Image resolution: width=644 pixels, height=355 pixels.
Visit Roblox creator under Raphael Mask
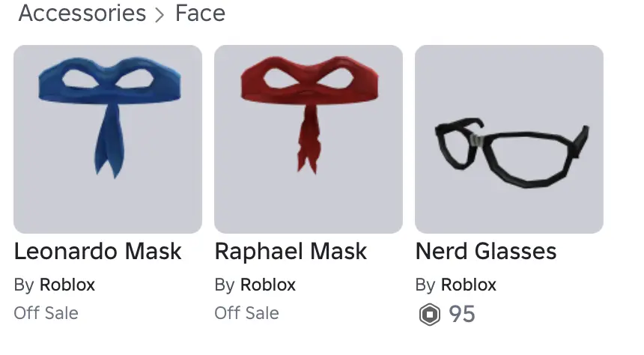268,285
